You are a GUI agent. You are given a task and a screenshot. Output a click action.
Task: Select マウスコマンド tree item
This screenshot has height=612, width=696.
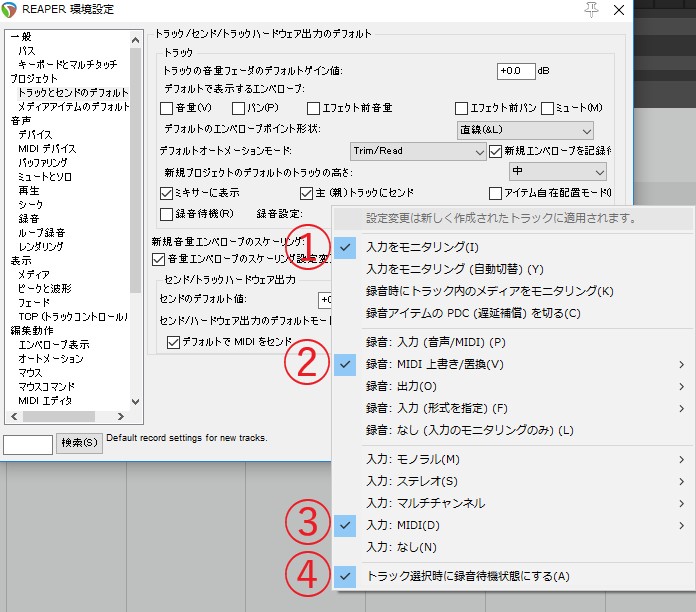coord(46,387)
